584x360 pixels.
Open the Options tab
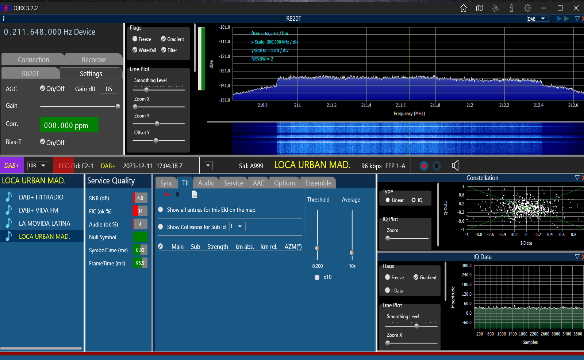[285, 183]
